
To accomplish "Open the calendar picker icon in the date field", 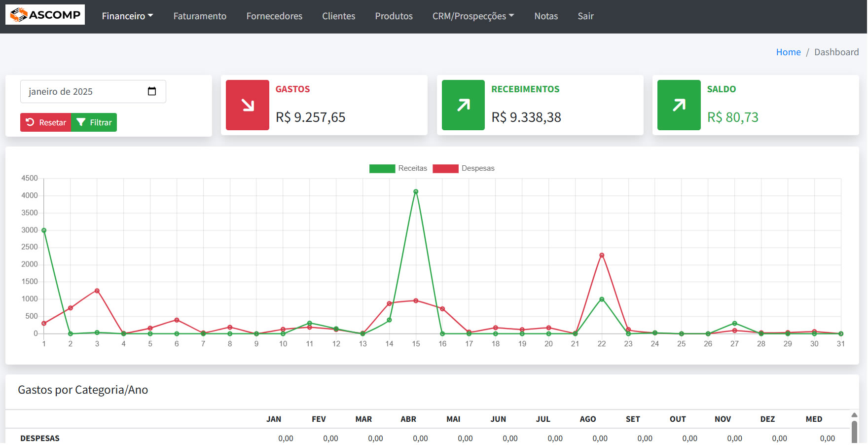I will click(x=152, y=91).
